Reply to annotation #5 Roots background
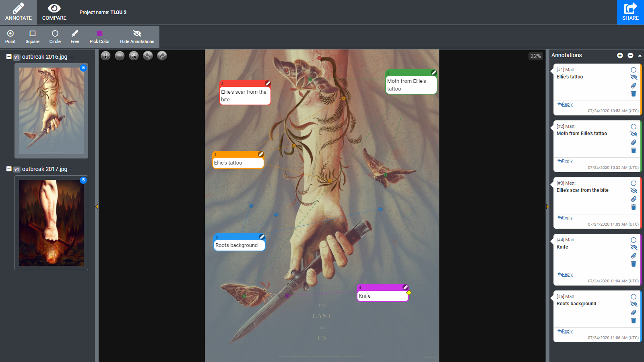644x362 pixels. point(565,331)
